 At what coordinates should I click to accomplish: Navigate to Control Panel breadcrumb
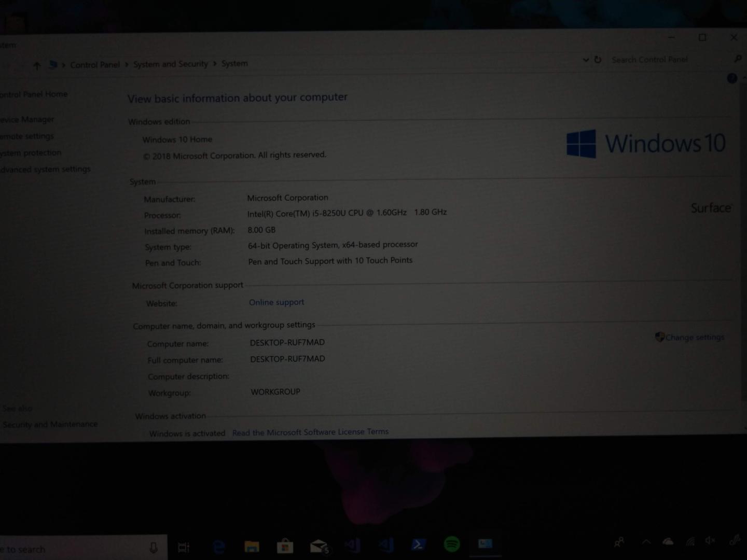pos(95,65)
